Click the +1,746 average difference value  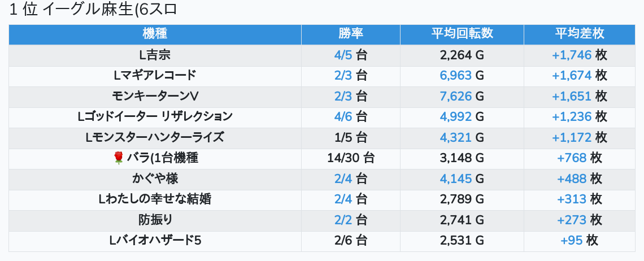pos(572,55)
